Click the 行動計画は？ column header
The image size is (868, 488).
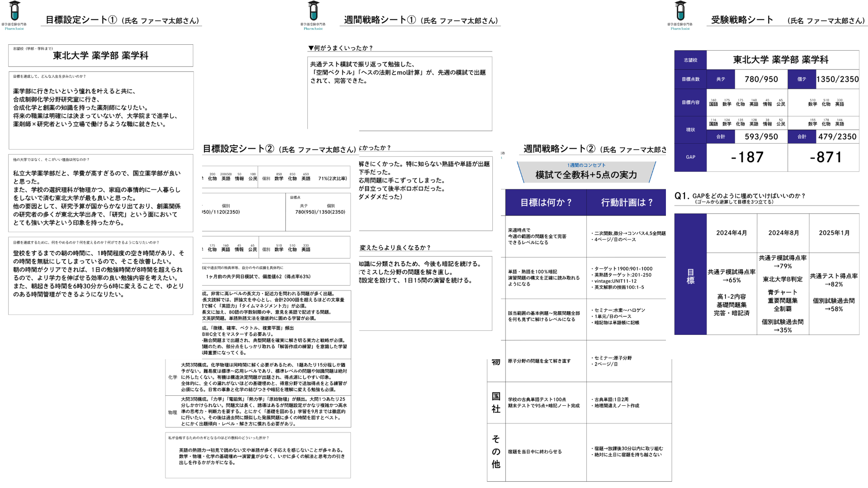(x=627, y=202)
